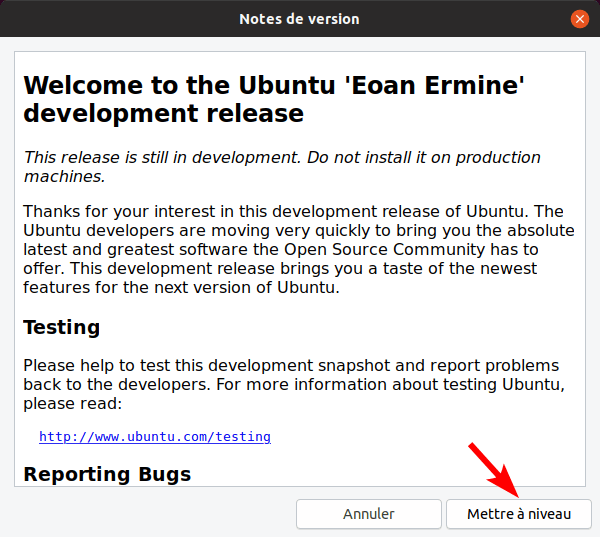Click the 'Testing' section heading
The width and height of the screenshot is (600, 537).
click(62, 328)
